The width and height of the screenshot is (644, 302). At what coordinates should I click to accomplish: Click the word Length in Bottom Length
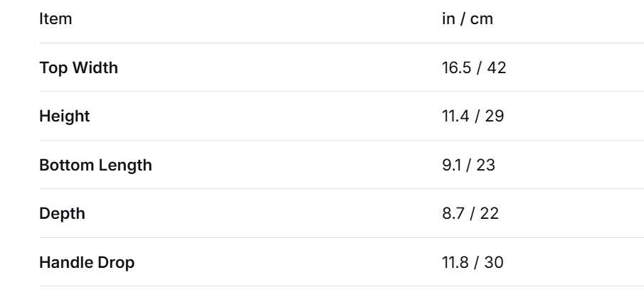tap(125, 165)
